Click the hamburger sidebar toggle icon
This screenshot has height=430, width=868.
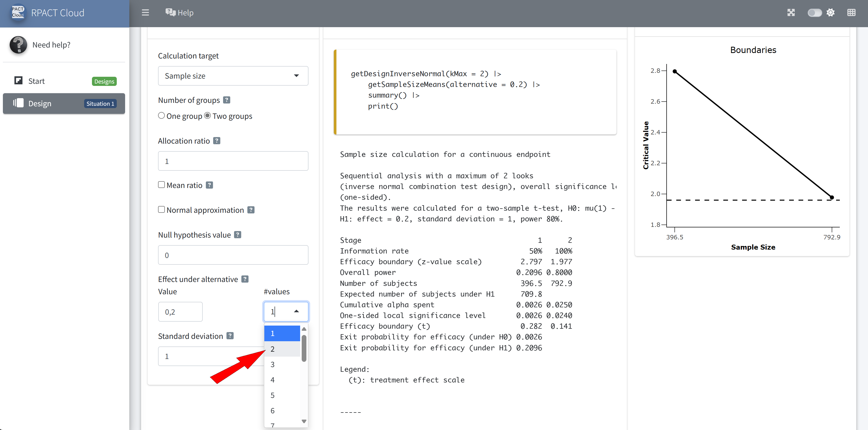tap(145, 13)
